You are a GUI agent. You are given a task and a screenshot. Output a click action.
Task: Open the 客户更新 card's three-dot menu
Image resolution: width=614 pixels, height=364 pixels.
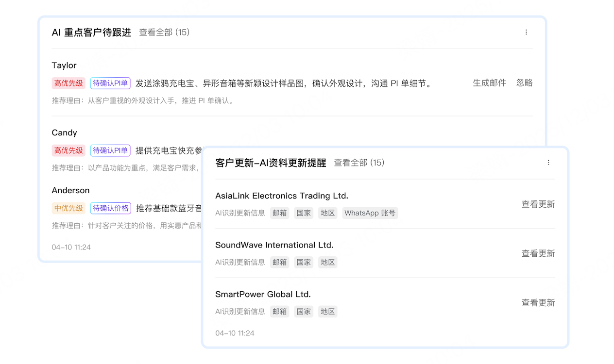click(x=548, y=163)
